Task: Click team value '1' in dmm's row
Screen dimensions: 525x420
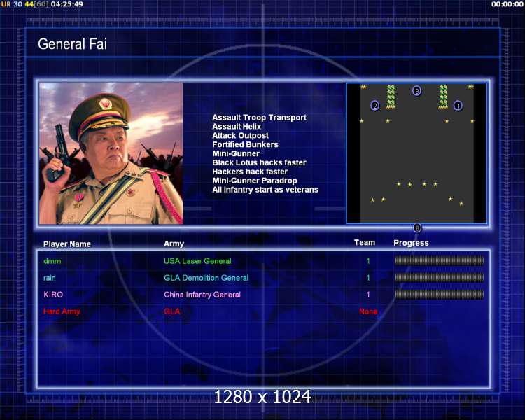Action: click(368, 261)
